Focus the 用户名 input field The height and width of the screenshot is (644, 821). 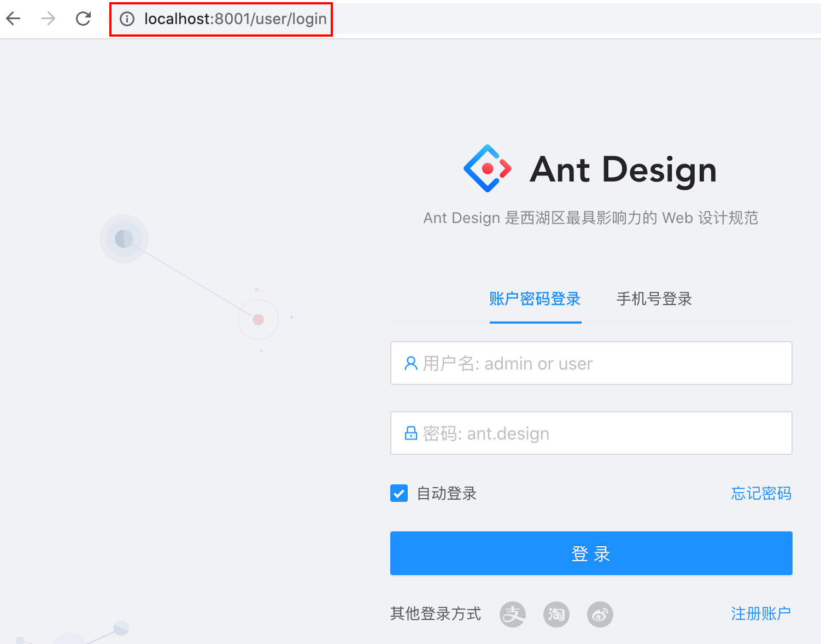pos(591,363)
